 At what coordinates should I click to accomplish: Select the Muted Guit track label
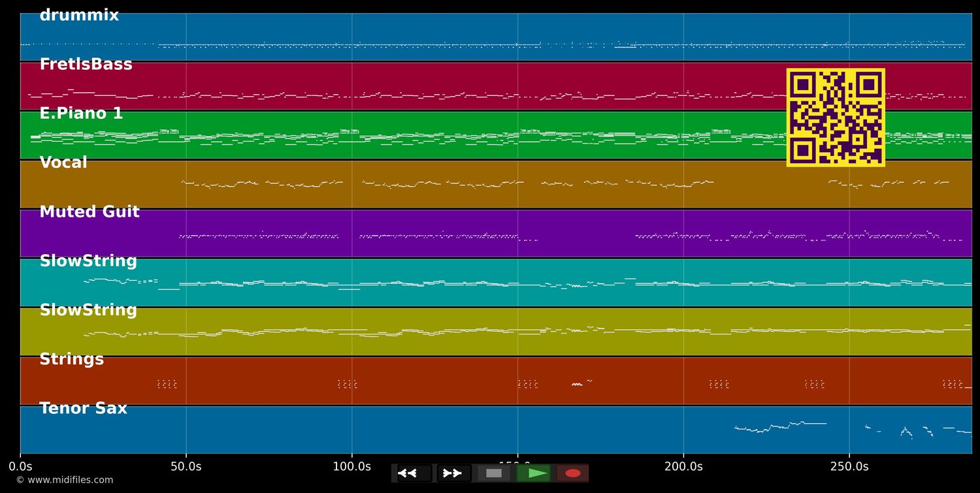pos(90,212)
